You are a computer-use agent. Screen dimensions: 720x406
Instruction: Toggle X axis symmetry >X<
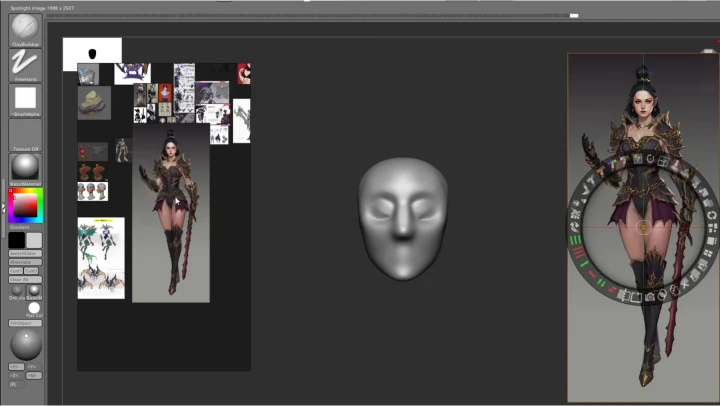point(16,367)
